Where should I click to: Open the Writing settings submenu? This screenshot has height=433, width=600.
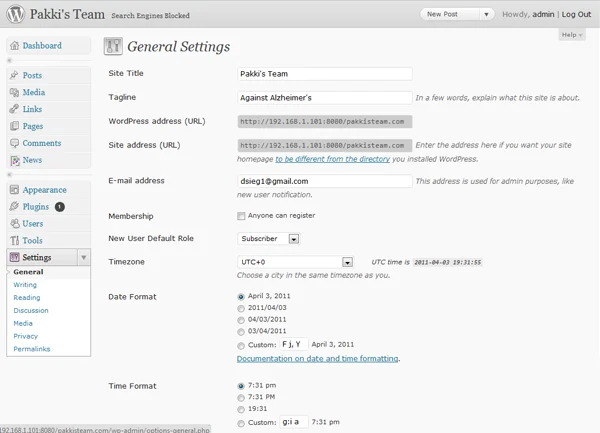[25, 285]
